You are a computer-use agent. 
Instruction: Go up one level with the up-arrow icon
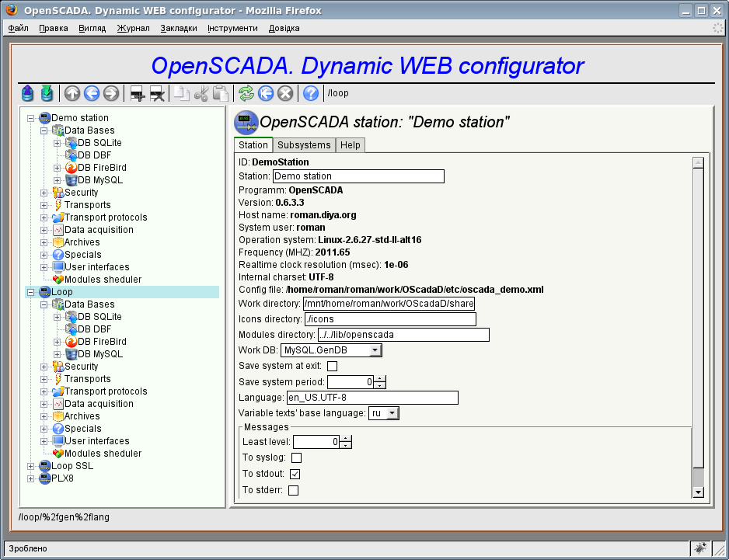72,93
